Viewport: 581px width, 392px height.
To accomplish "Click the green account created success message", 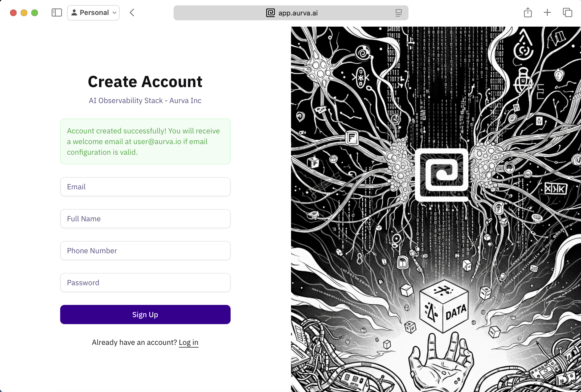I will pos(145,141).
